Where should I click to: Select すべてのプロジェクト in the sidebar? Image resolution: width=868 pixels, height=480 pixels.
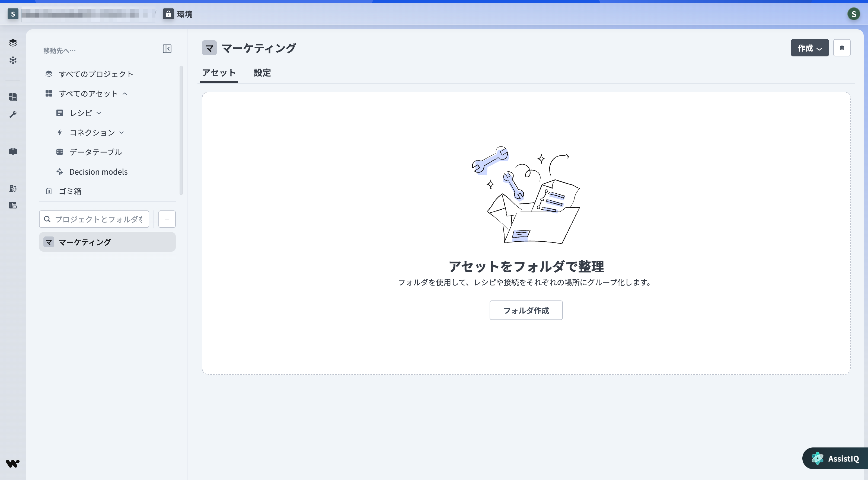[96, 74]
